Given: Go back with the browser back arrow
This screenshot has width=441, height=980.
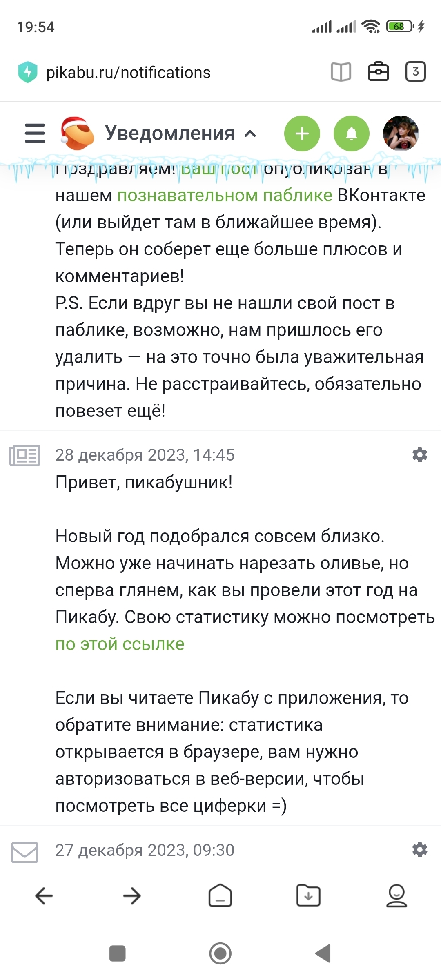Looking at the screenshot, I should click(44, 896).
